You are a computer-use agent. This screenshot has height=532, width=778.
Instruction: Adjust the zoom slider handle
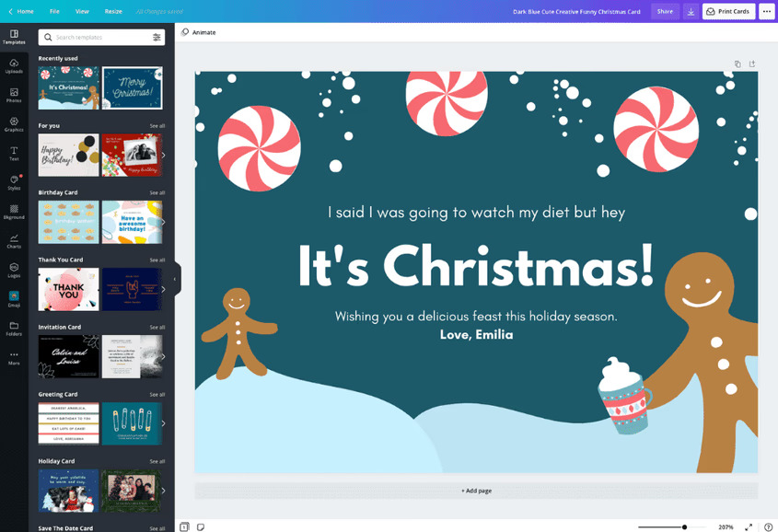tap(684, 526)
